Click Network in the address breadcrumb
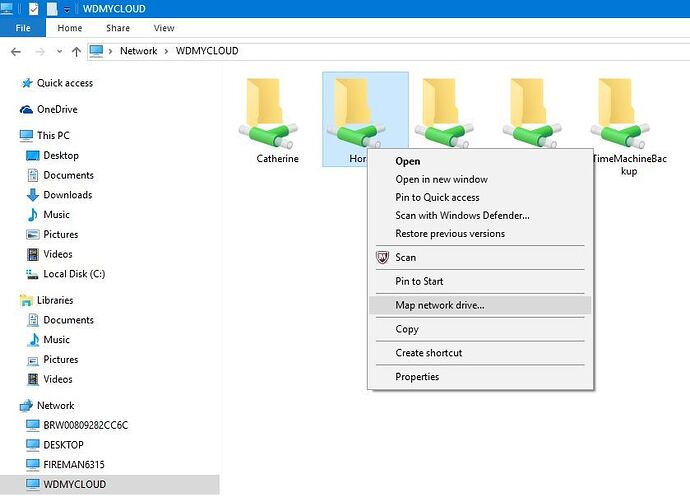Image resolution: width=690 pixels, height=496 pixels. pos(139,51)
